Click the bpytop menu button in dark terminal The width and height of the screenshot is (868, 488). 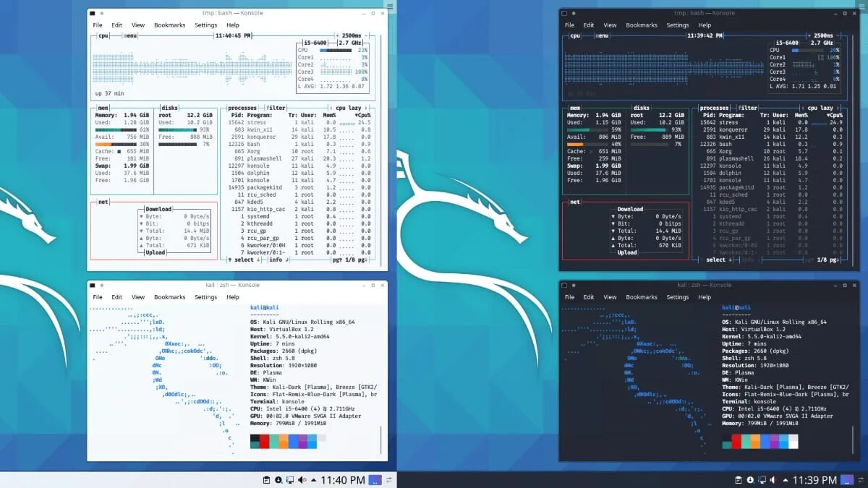(x=603, y=35)
